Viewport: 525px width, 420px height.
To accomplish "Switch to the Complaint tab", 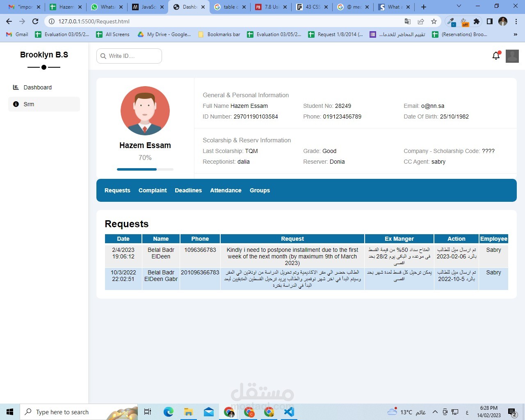I will pos(153,190).
